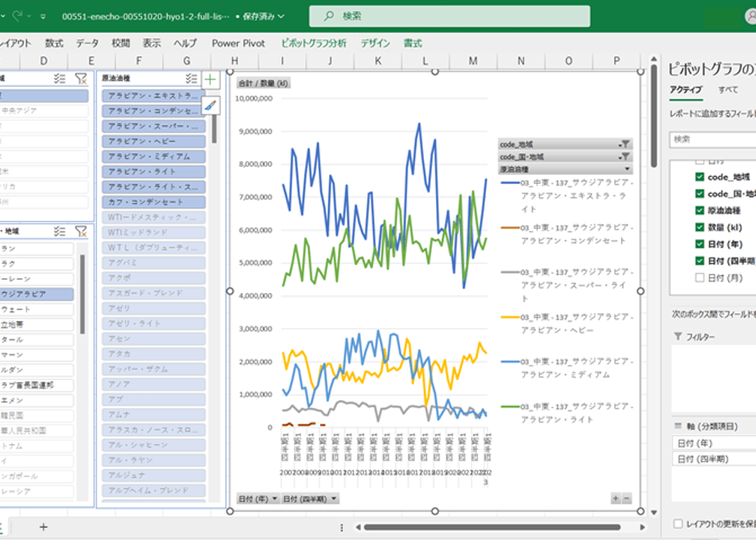Viewport: 756px width, 540px height.
Task: Click the 合計 / 数量 (kl) value field button
Action: click(263, 83)
